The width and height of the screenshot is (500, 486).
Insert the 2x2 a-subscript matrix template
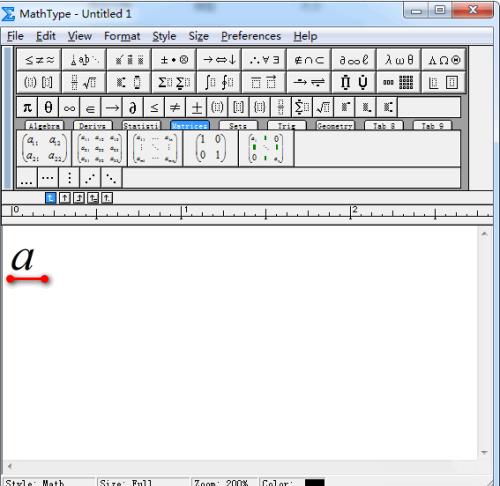[x=44, y=148]
